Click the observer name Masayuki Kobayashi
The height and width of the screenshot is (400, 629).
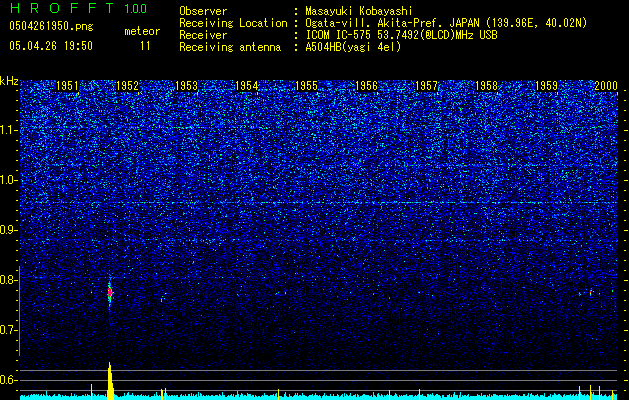coord(359,11)
